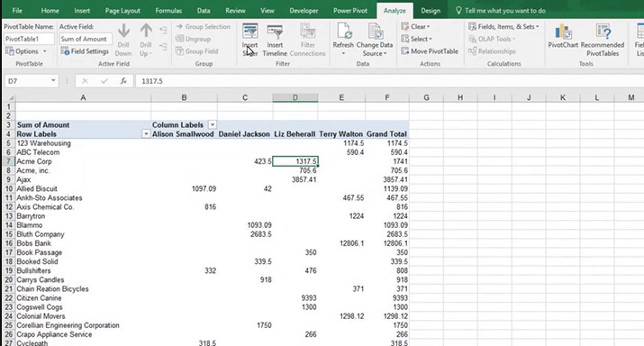Switch to the Developer tab
The height and width of the screenshot is (346, 644).
(304, 11)
